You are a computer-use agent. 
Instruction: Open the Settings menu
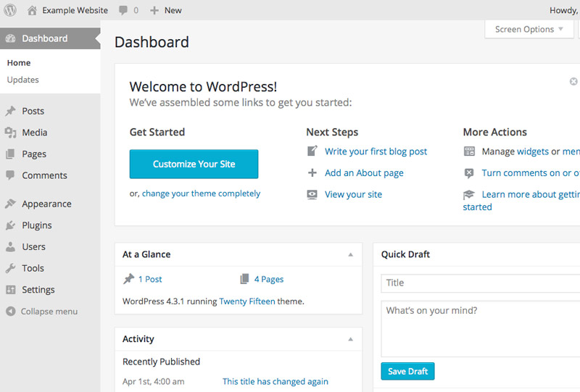point(38,290)
